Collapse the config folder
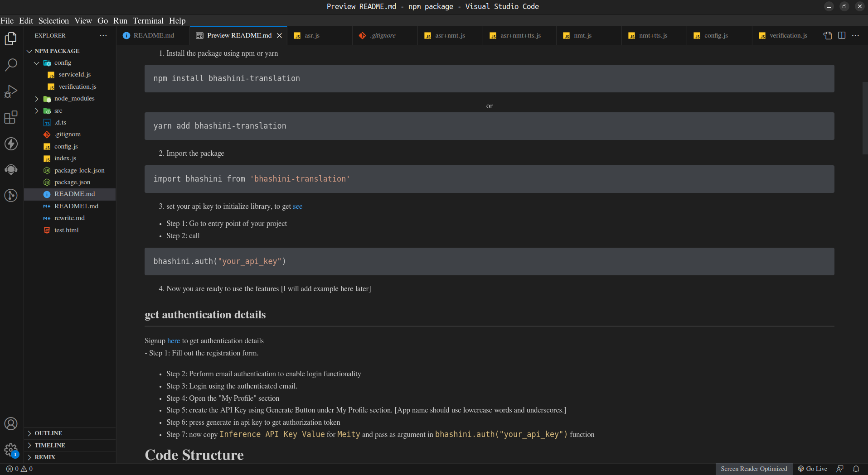The image size is (868, 475). (x=37, y=63)
